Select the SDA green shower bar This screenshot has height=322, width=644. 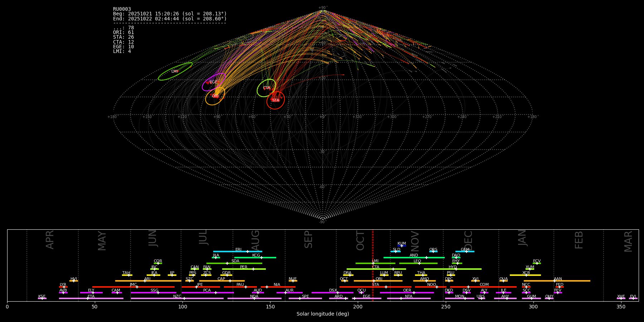(234, 263)
